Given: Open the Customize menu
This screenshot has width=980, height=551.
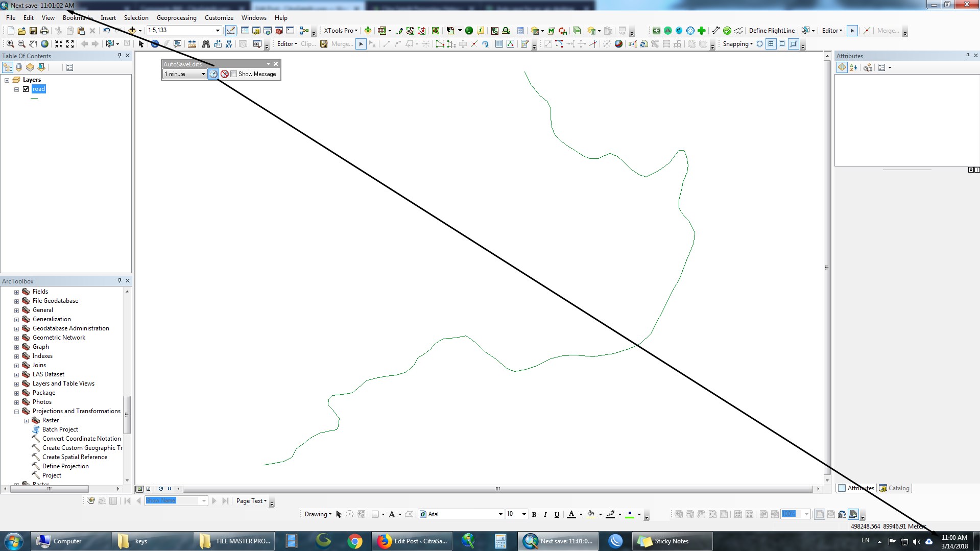Looking at the screenshot, I should click(x=219, y=18).
